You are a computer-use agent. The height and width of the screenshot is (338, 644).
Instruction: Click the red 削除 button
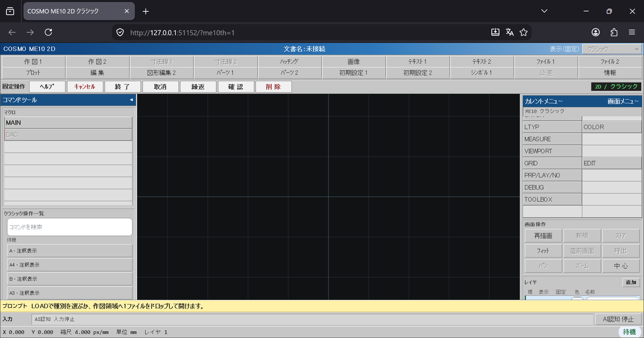pos(273,86)
